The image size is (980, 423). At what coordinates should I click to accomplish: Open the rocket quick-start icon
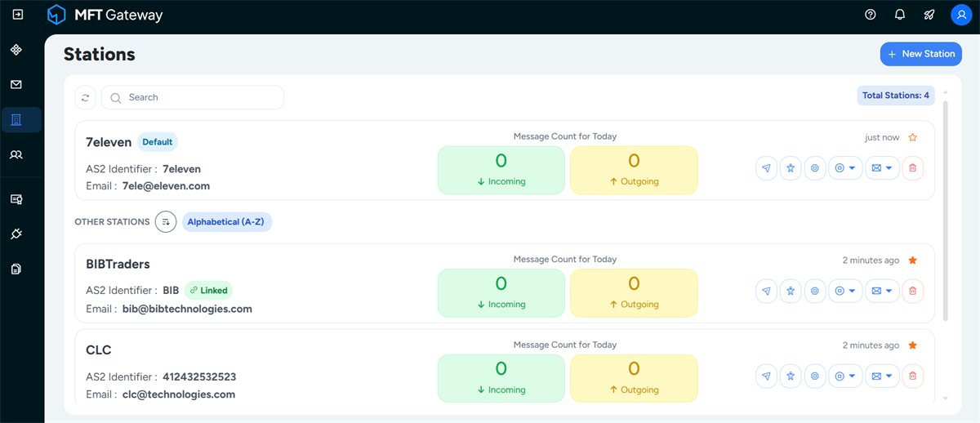[x=929, y=15]
